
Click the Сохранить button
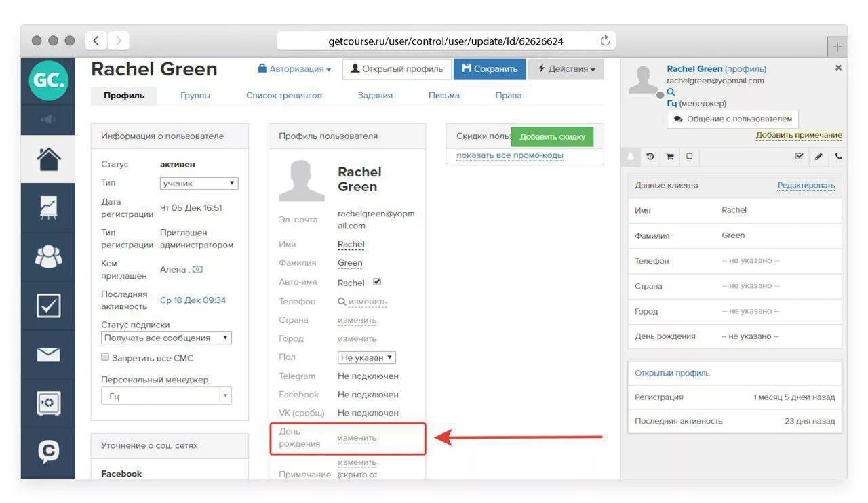pos(490,69)
